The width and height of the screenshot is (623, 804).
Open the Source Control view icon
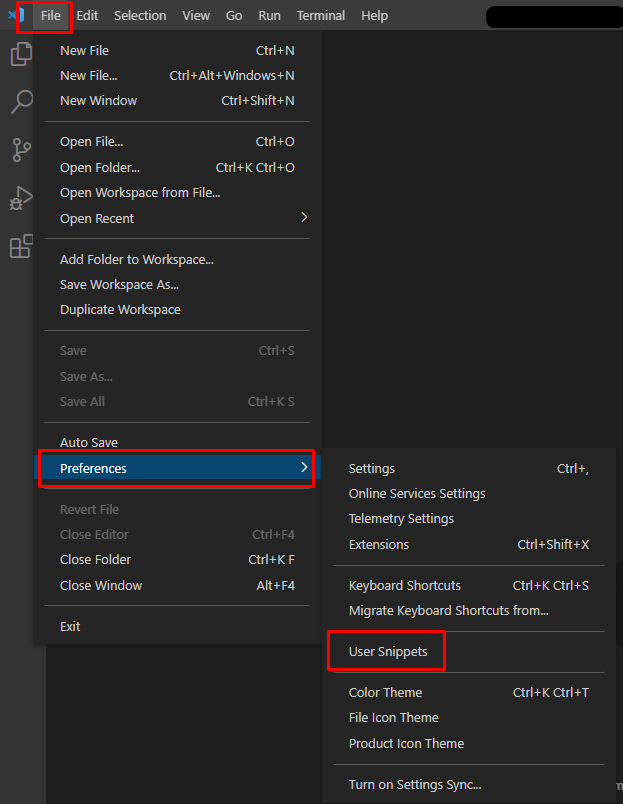22,150
